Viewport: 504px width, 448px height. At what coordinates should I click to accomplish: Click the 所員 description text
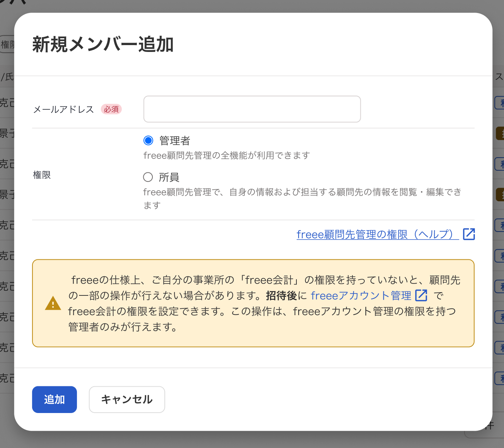click(x=303, y=198)
